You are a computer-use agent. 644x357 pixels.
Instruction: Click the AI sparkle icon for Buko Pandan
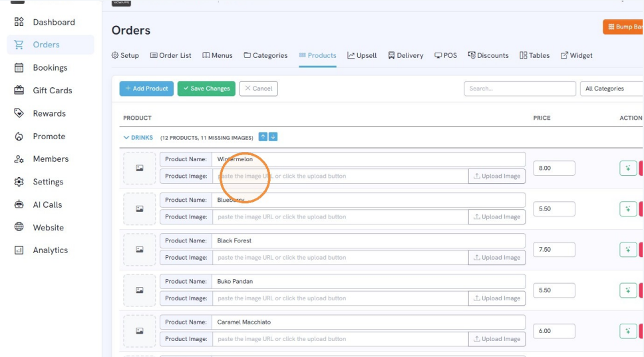tap(628, 290)
